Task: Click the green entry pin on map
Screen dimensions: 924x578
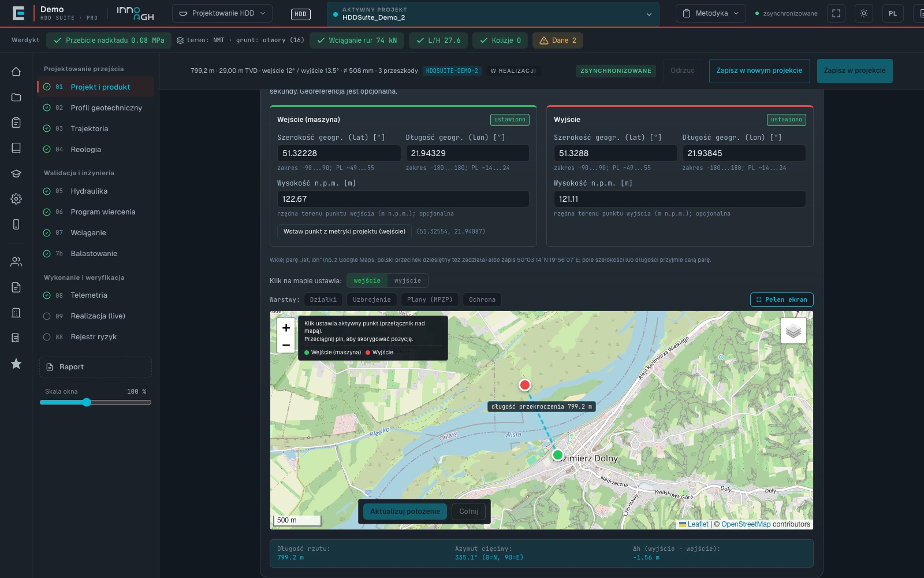Action: [x=558, y=455]
